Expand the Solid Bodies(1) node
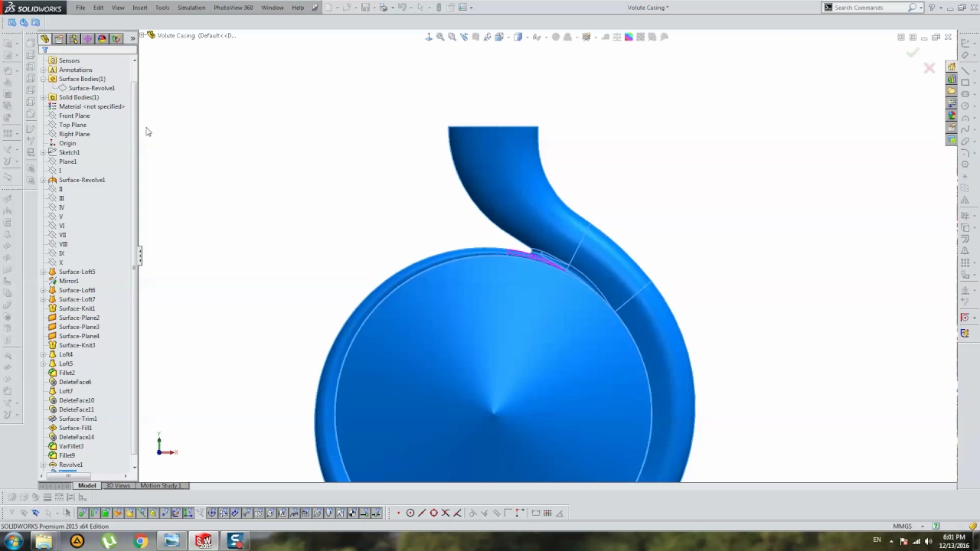Viewport: 980px width, 551px height. (44, 97)
